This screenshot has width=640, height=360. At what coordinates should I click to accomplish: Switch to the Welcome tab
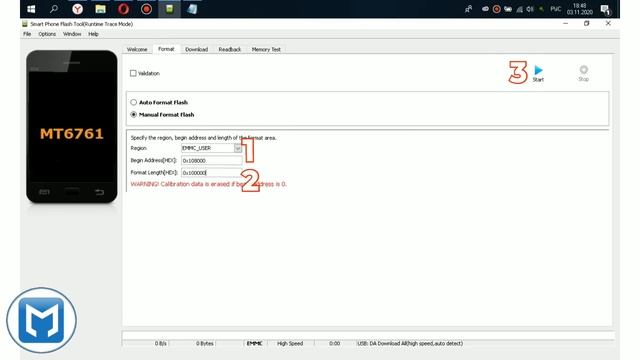(137, 49)
